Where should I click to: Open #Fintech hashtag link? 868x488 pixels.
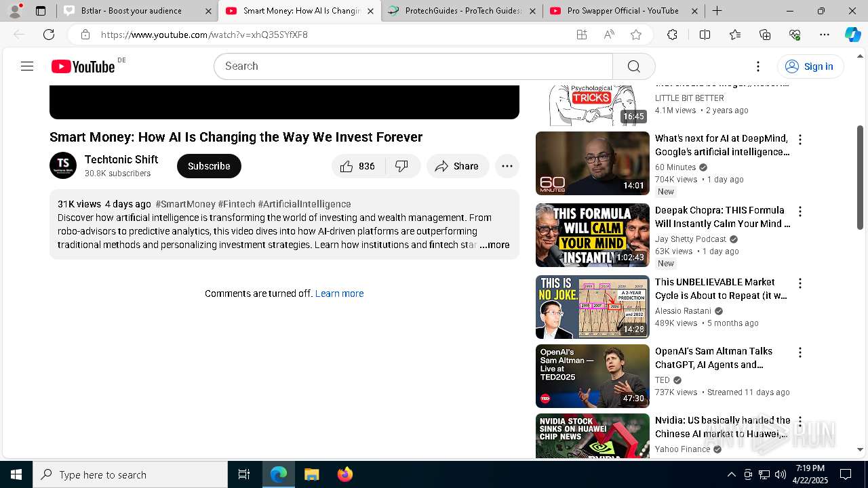(x=237, y=204)
